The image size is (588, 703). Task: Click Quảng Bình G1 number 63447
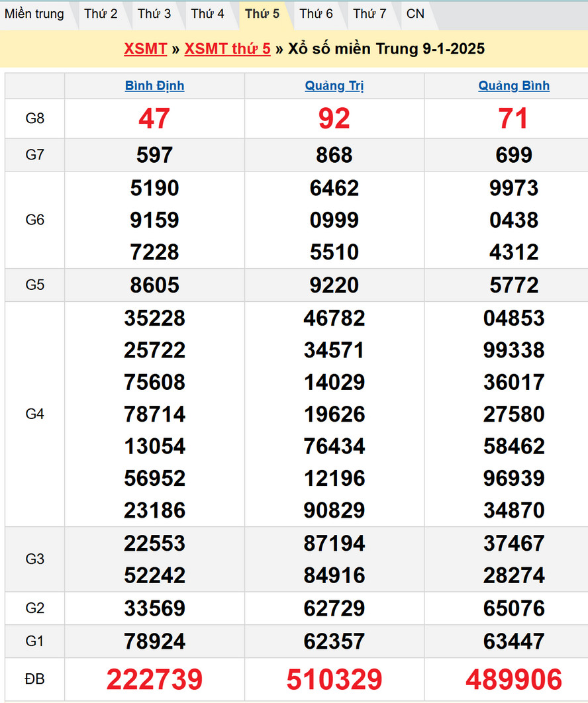514,641
